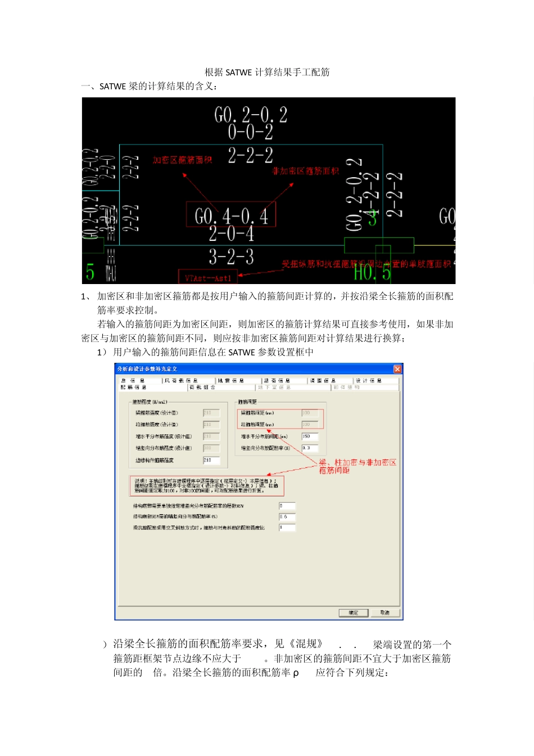
Task: Focus the 墙水平分布筋间距 field showing 150
Action: pyautogui.click(x=310, y=436)
